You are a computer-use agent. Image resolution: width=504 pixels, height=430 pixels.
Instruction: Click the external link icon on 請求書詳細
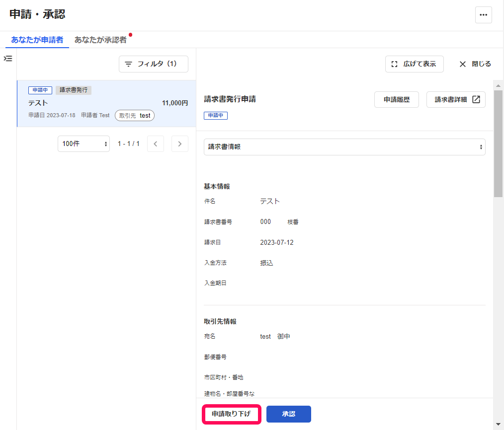pyautogui.click(x=476, y=99)
